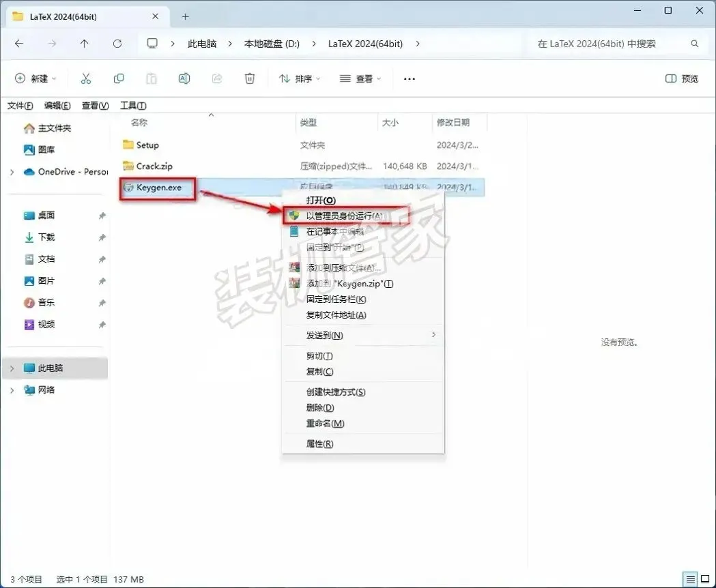Expand the 网络 tree node
Viewport: 716px width, 588px height.
pyautogui.click(x=12, y=390)
